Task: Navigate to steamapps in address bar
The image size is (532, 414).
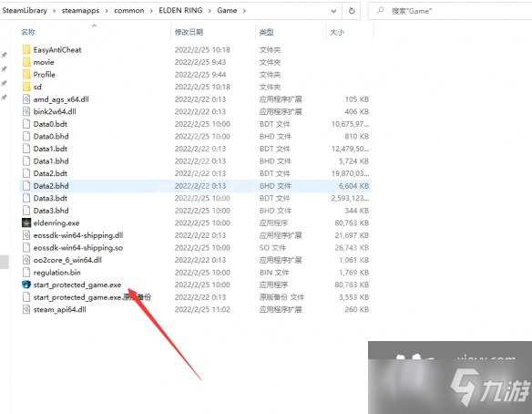Action: click(x=81, y=11)
